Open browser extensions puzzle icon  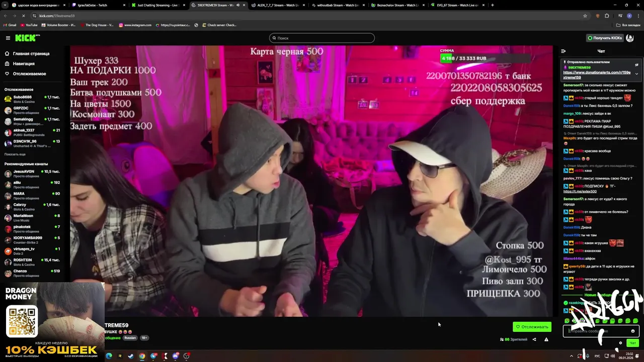tap(607, 16)
